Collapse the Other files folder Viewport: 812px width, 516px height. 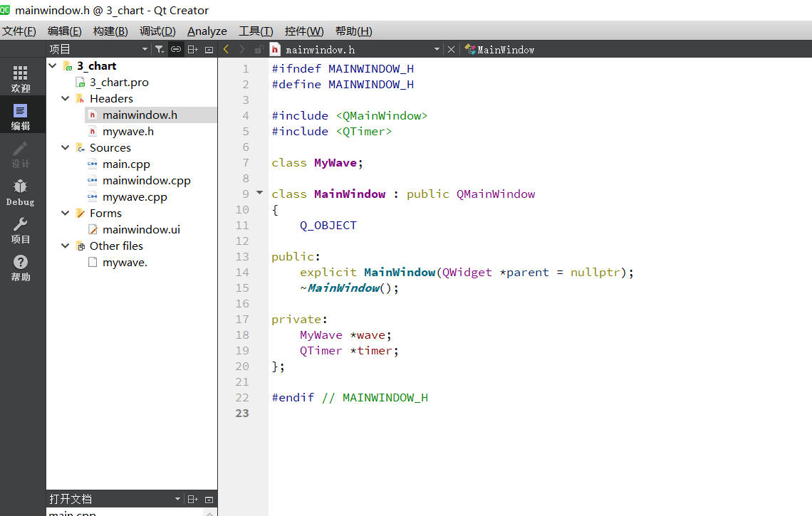(x=66, y=246)
